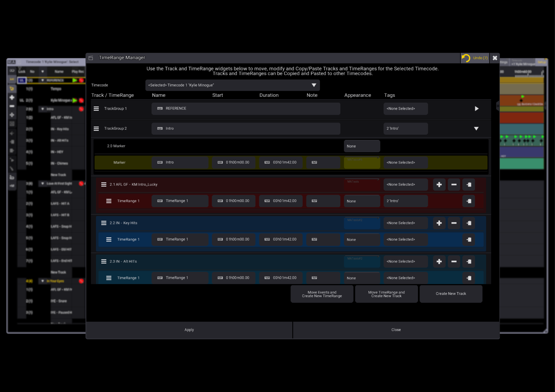Edit the name field of the 2.3 TimeRange 1 row
The height and width of the screenshot is (392, 555).
pyautogui.click(x=180, y=278)
